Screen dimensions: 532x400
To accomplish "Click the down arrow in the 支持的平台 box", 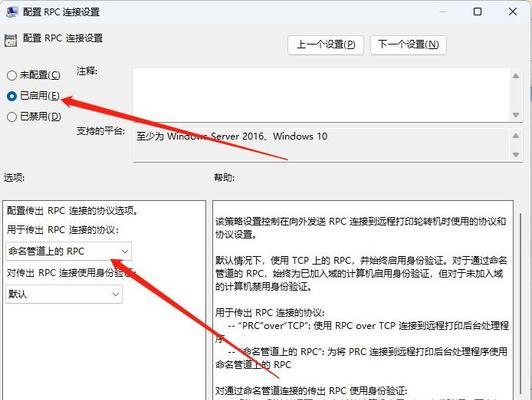I will (x=516, y=155).
